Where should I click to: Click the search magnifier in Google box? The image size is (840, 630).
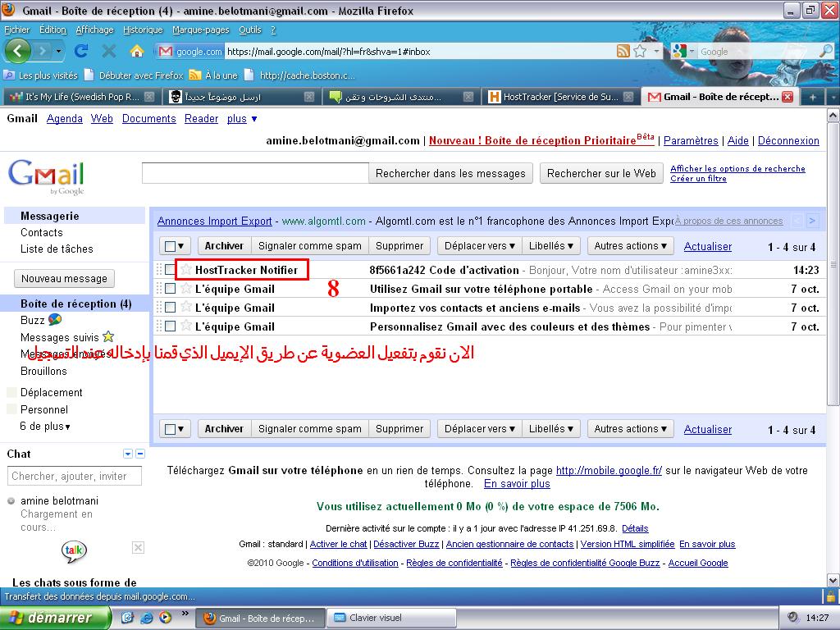pyautogui.click(x=826, y=52)
